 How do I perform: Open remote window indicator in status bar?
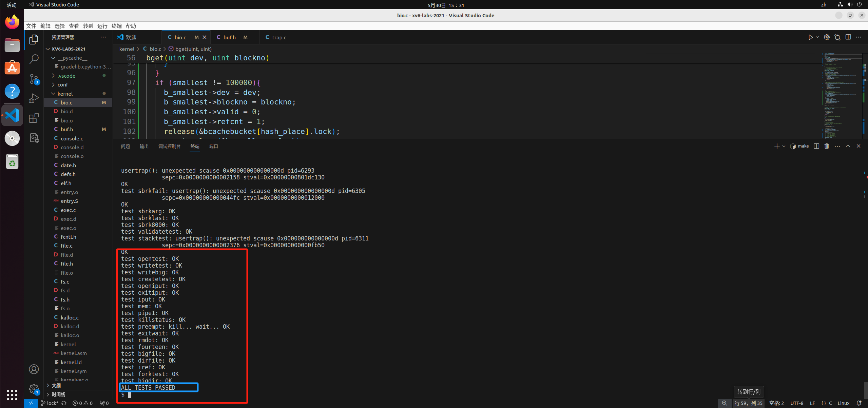click(x=31, y=403)
